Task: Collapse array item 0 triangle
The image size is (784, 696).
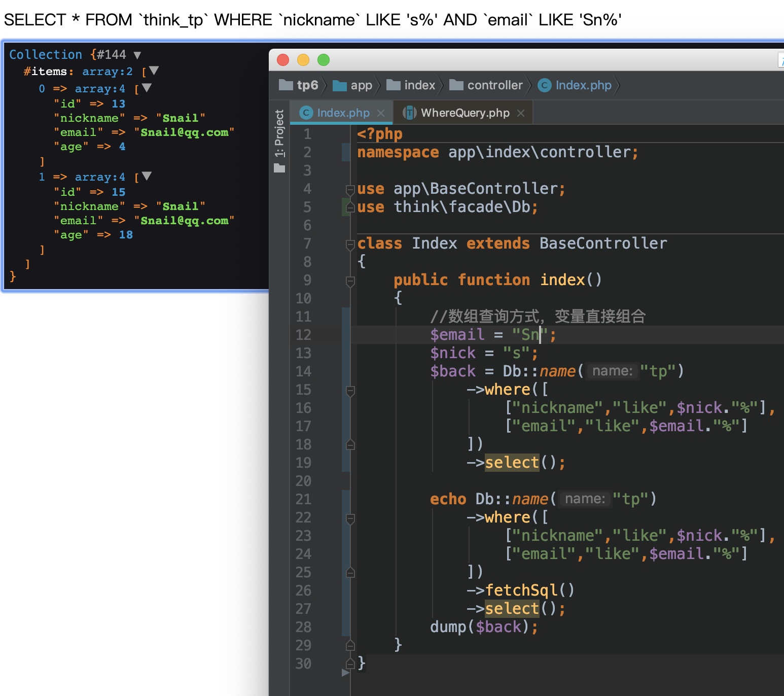Action: tap(147, 88)
